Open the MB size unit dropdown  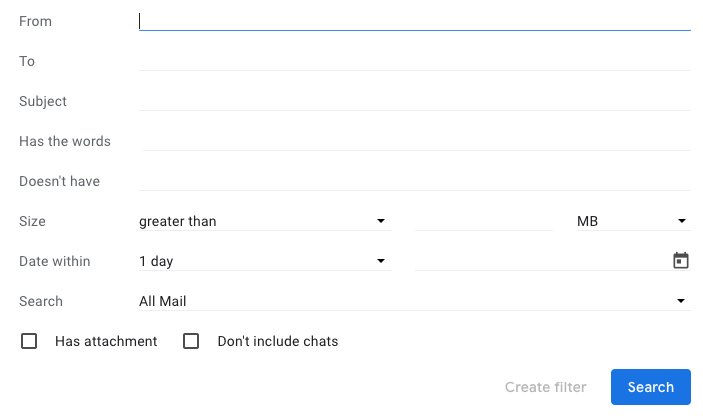click(634, 221)
